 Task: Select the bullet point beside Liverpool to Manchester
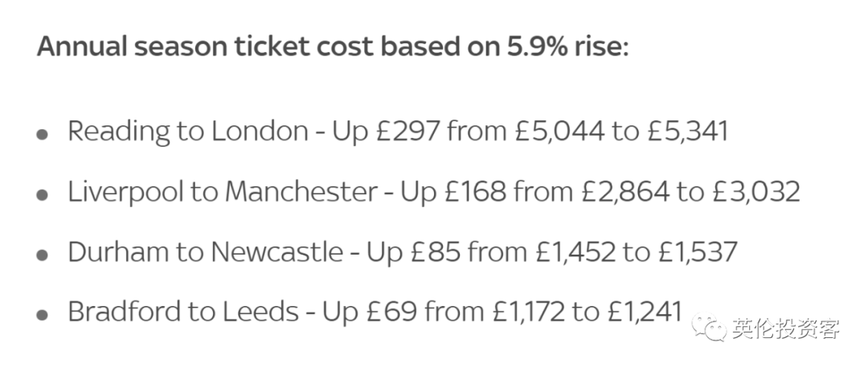click(42, 195)
